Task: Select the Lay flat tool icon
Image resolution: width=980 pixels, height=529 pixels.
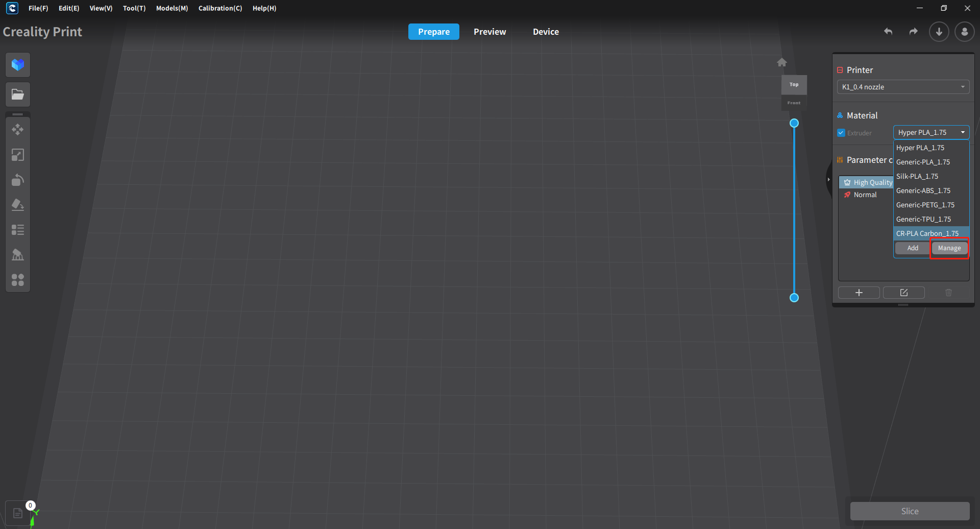Action: point(18,205)
